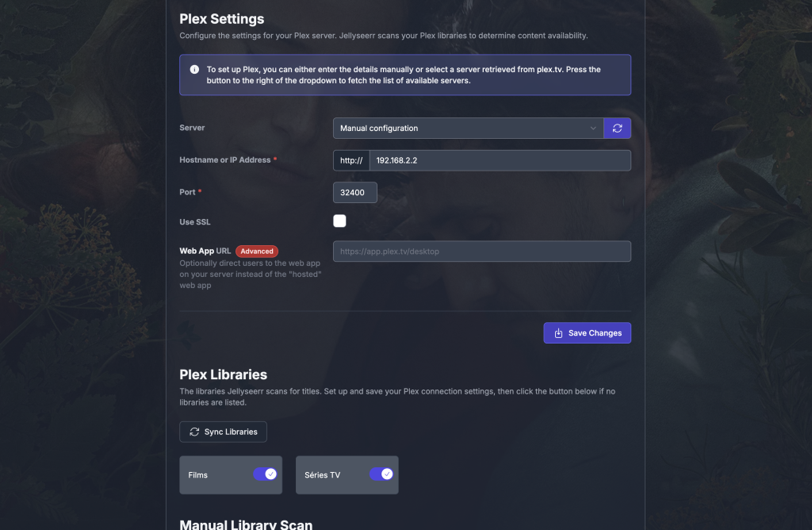Click the refresh servers list icon button

[x=617, y=128]
